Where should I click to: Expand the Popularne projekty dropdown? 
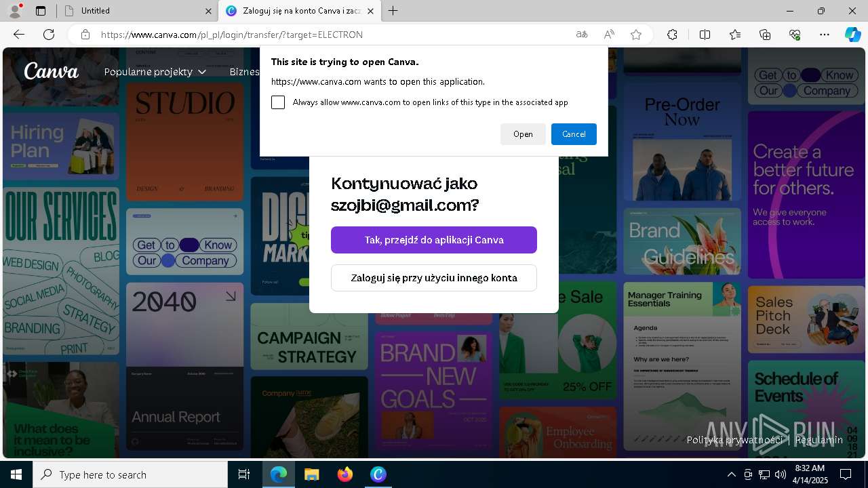tap(155, 71)
